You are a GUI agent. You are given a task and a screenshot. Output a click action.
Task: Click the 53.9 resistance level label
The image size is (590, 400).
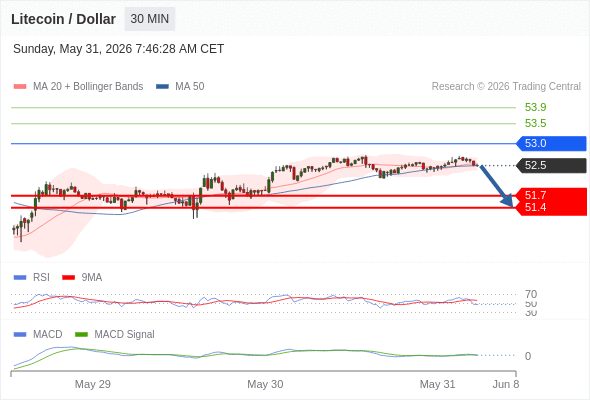[x=535, y=107]
